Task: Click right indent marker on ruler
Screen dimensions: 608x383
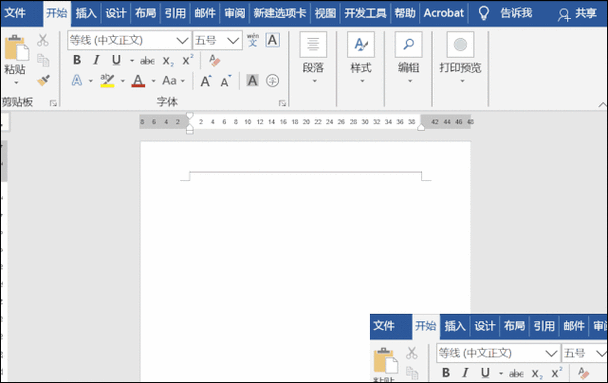Action: coord(421,128)
